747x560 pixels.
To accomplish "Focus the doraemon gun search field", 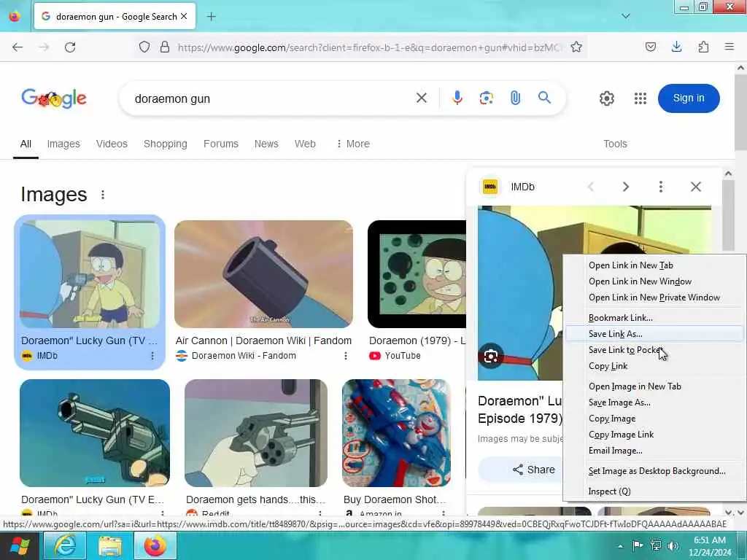I will pos(271,98).
